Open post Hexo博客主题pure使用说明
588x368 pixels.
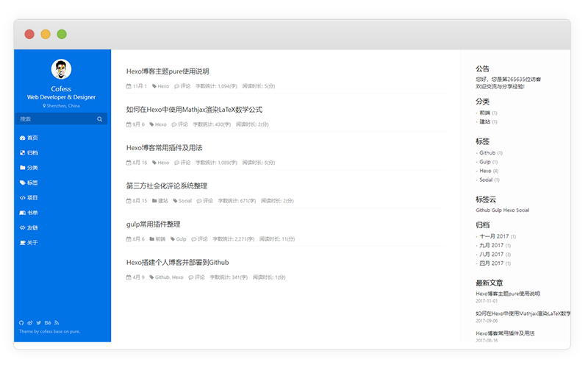pyautogui.click(x=168, y=71)
